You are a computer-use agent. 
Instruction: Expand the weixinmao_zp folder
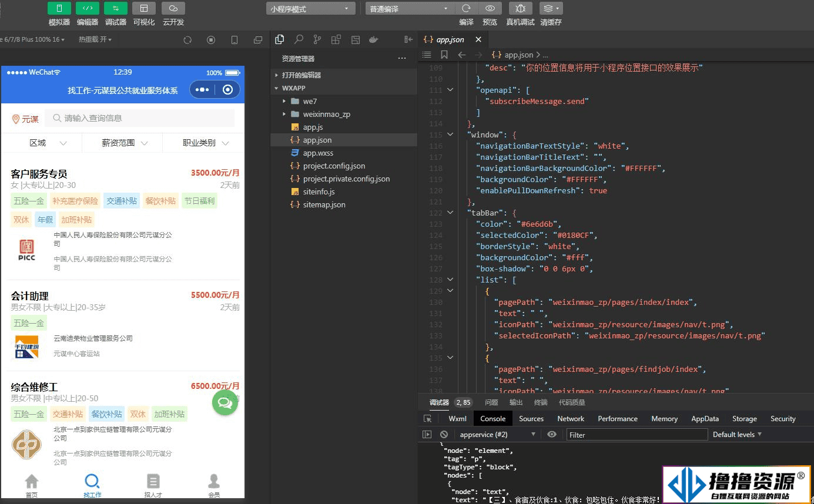(344, 114)
